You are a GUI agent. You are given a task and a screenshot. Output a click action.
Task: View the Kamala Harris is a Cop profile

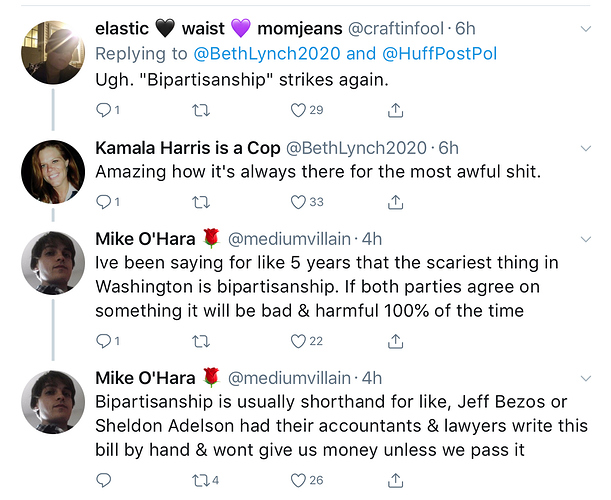point(53,172)
